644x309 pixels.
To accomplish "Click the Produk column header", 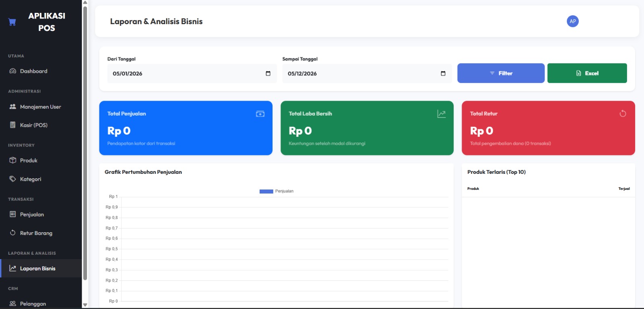I will click(473, 188).
